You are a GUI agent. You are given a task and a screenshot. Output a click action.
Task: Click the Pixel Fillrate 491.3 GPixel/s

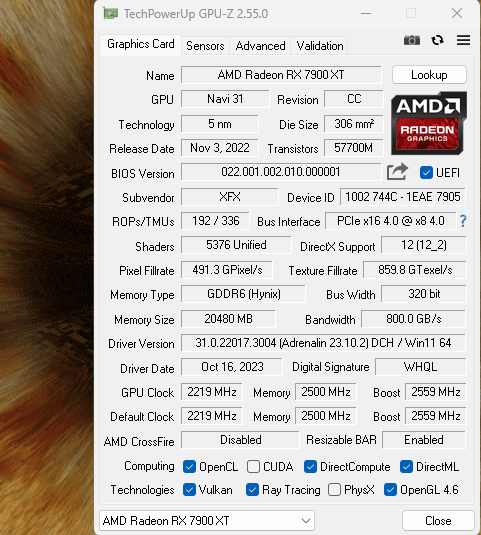pos(227,270)
